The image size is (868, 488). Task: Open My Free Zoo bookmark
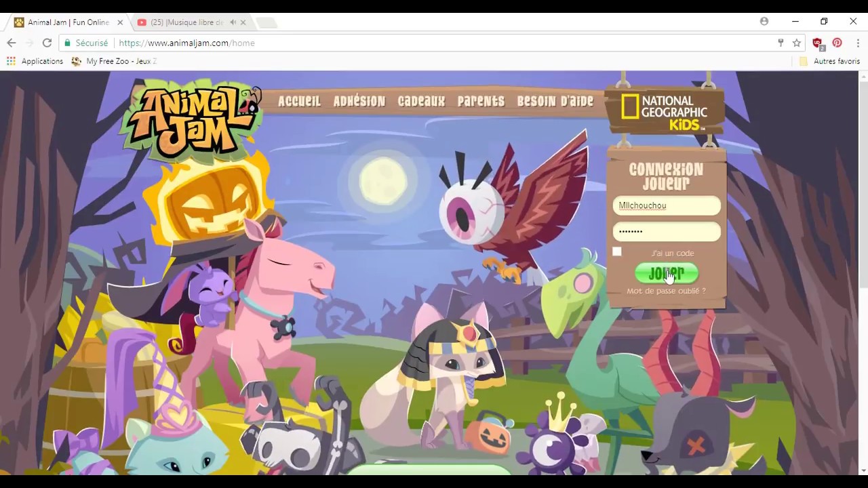[x=114, y=61]
